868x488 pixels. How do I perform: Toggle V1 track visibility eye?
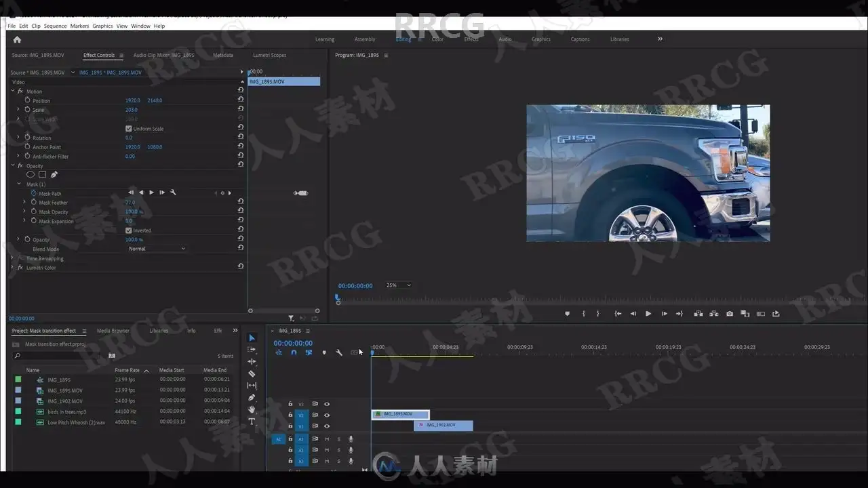pos(327,426)
